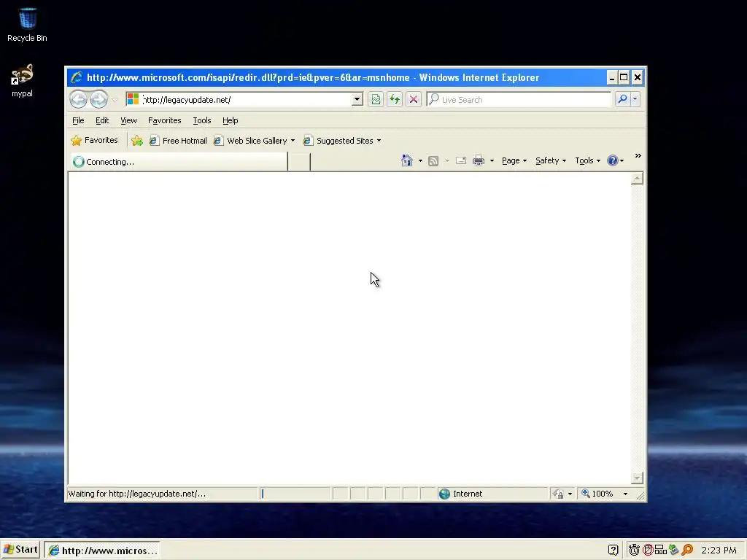The width and height of the screenshot is (747, 560).
Task: Open the Web Slice Gallery link
Action: (251, 141)
